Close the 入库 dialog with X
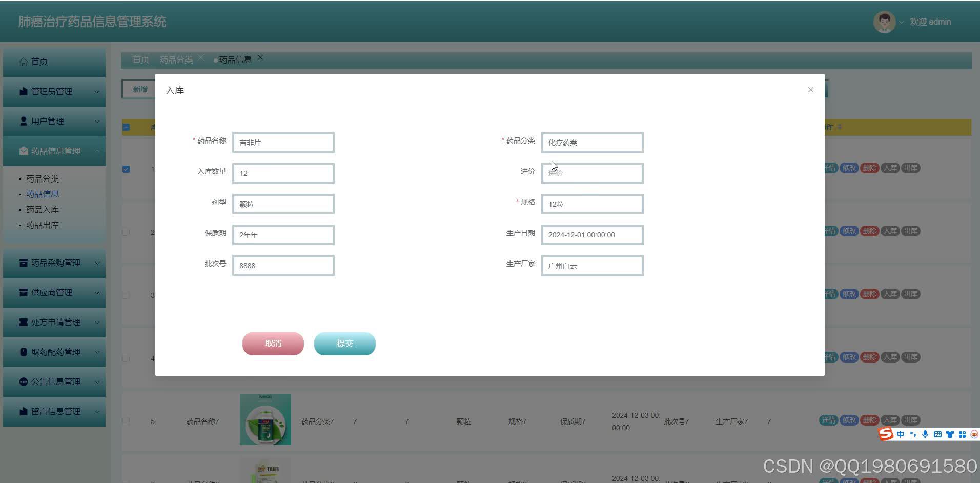Screen dimensions: 980x483 (x=811, y=90)
